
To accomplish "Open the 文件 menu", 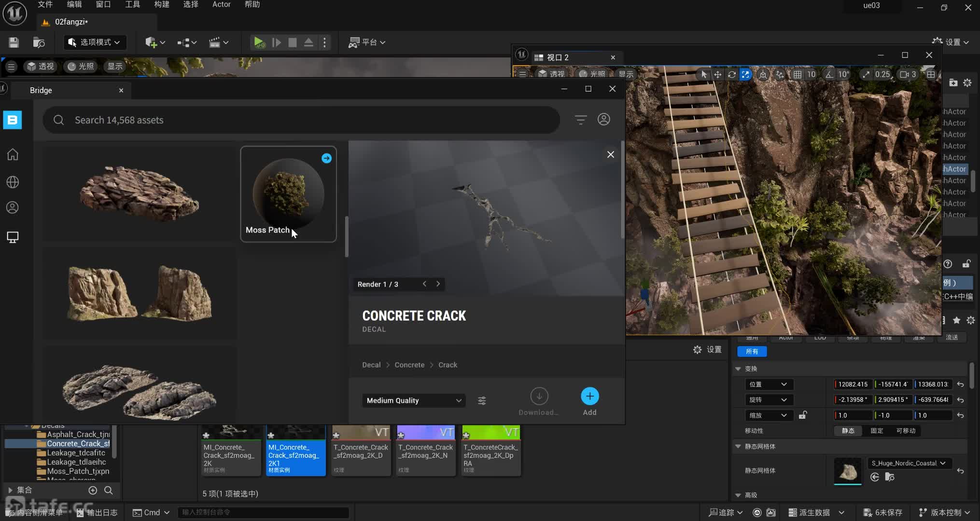I will pos(45,4).
